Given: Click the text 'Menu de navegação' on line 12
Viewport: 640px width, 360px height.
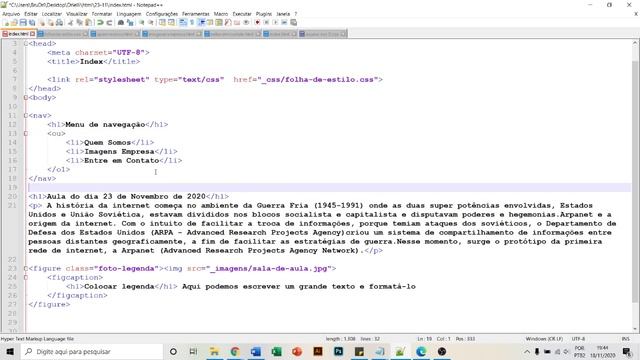Looking at the screenshot, I should (105, 124).
